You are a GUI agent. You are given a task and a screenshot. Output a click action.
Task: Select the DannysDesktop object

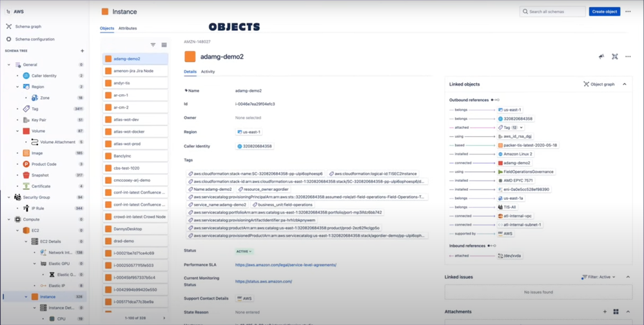tap(135, 229)
